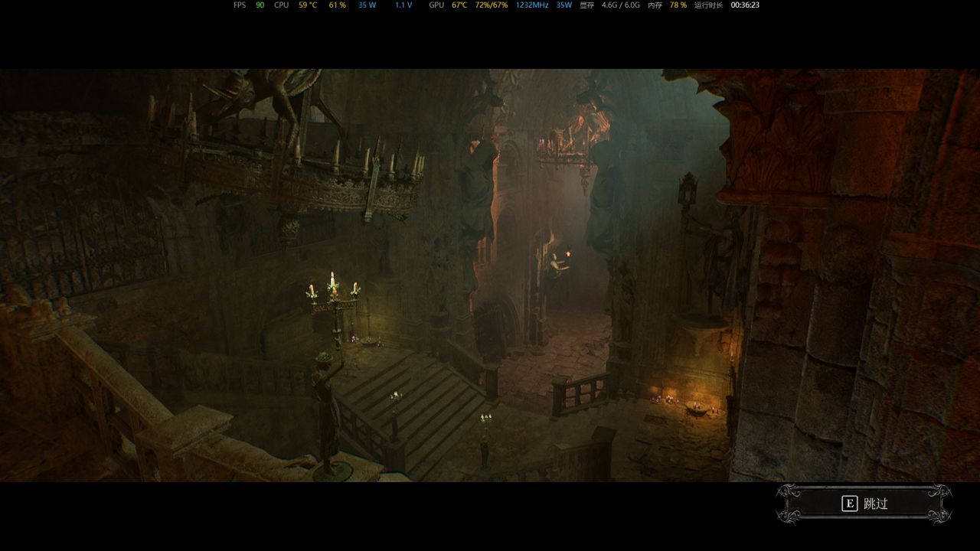This screenshot has height=551, width=980.
Task: Click the GPU usage value 72%/67%
Action: coord(492,5)
